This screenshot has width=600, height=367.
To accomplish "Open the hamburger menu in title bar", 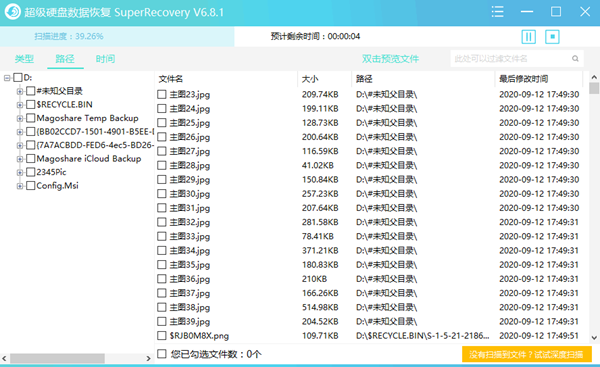I will 497,12.
